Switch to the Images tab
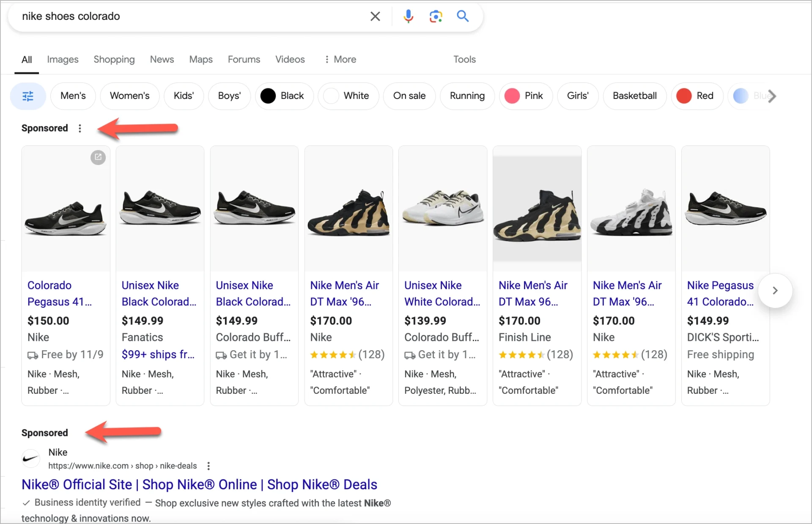 tap(63, 60)
